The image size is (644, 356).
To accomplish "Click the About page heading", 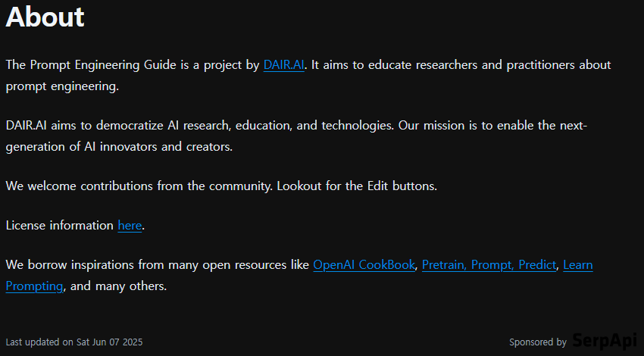I will coord(45,17).
